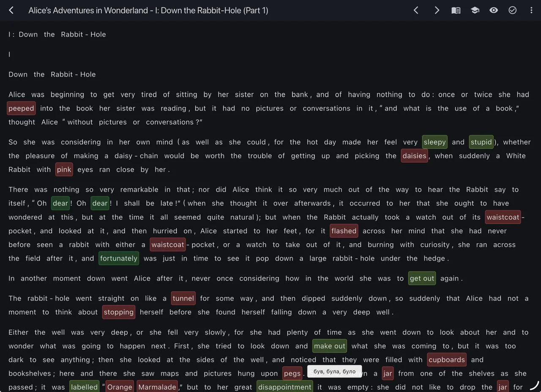Open the graduation cap study icon
This screenshot has width=541, height=392.
(x=475, y=10)
